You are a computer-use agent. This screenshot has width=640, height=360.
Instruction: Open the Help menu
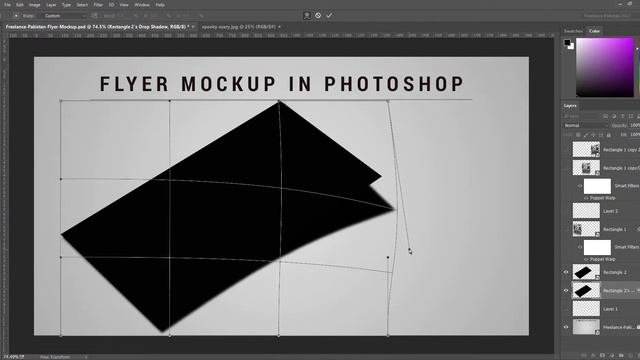tap(160, 5)
